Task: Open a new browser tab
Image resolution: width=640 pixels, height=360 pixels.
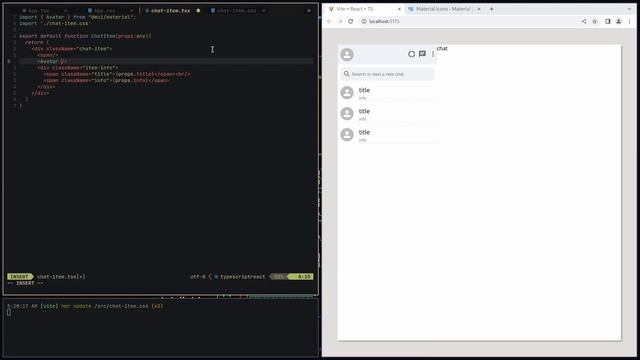Action: click(491, 9)
